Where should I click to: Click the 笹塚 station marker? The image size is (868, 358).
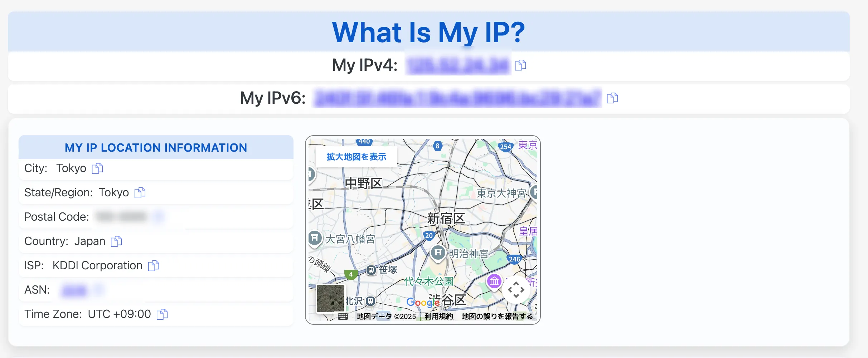tap(372, 270)
